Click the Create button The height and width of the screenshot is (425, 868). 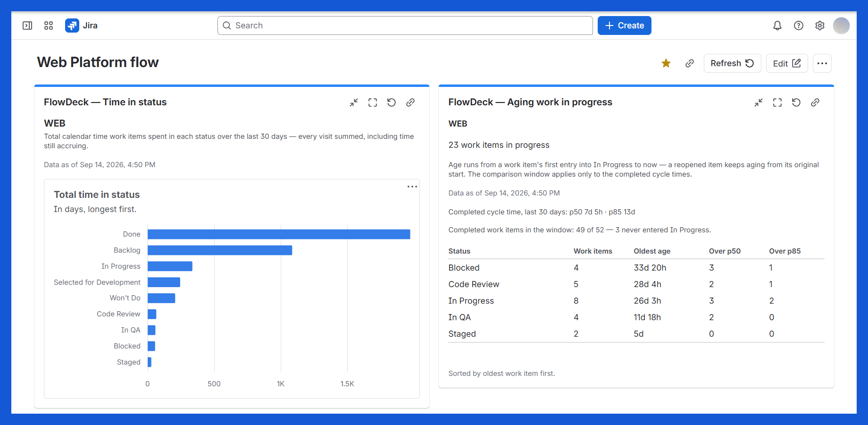624,25
